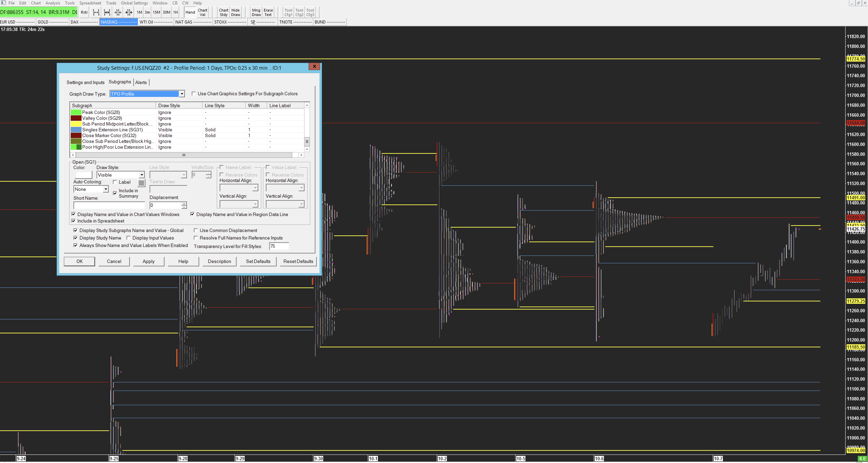Open the Analysis menu
The width and height of the screenshot is (868, 463).
tap(53, 3)
